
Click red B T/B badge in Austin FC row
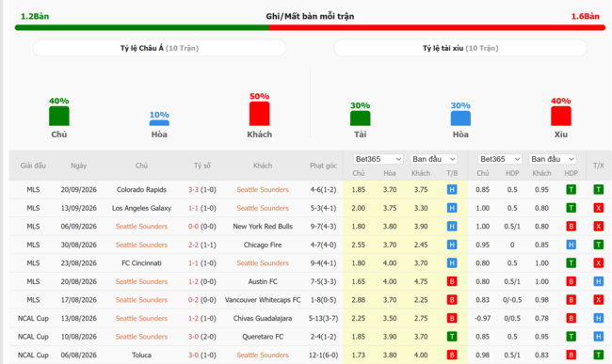pos(452,281)
